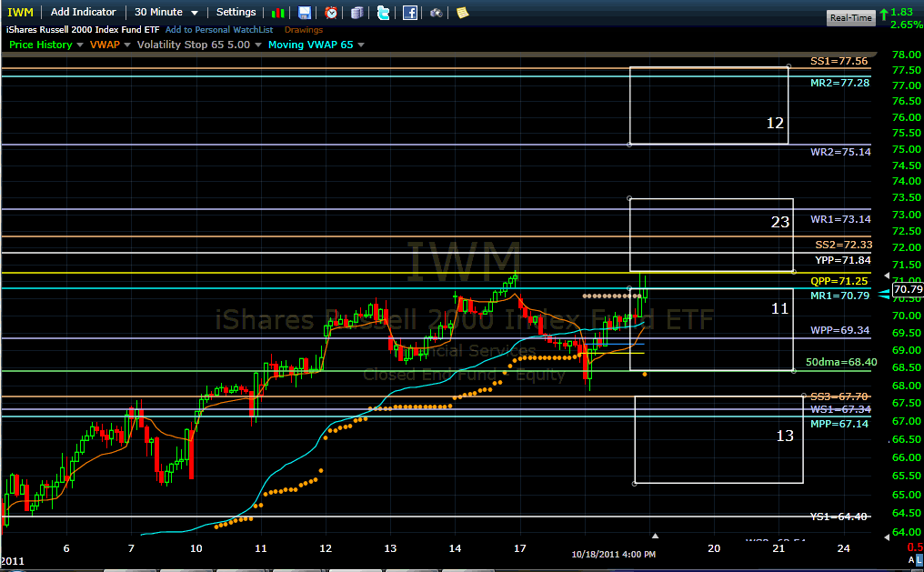This screenshot has width=924, height=572.
Task: Open the chart Settings menu
Action: coord(236,13)
